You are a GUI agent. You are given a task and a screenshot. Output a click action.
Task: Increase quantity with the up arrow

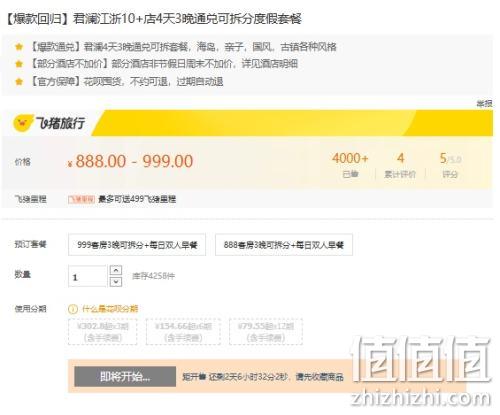[116, 270]
